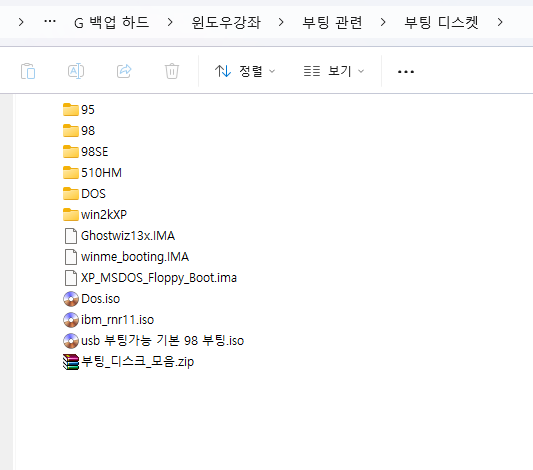533x470 pixels.
Task: Select Dos.iso disc image icon
Action: click(x=71, y=299)
